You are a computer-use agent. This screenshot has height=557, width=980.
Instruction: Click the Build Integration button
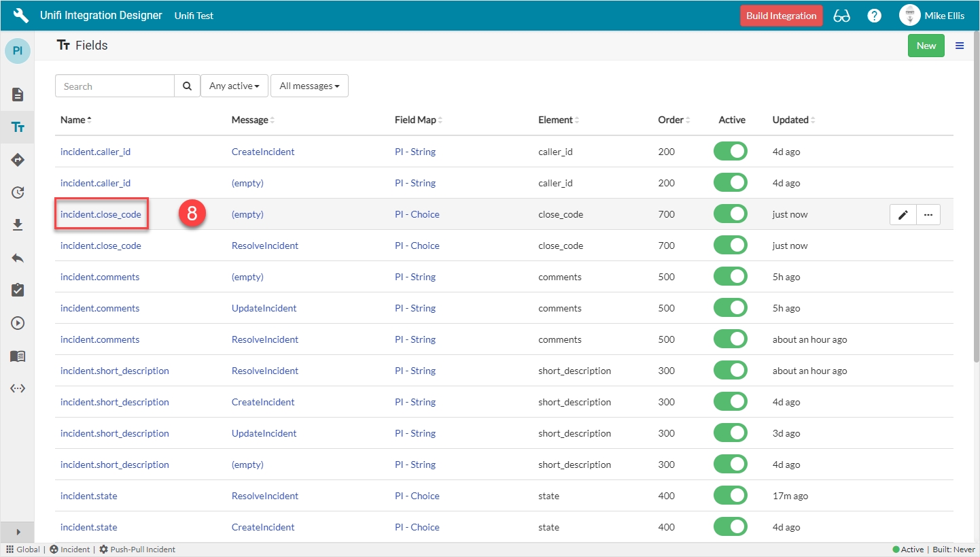[781, 16]
